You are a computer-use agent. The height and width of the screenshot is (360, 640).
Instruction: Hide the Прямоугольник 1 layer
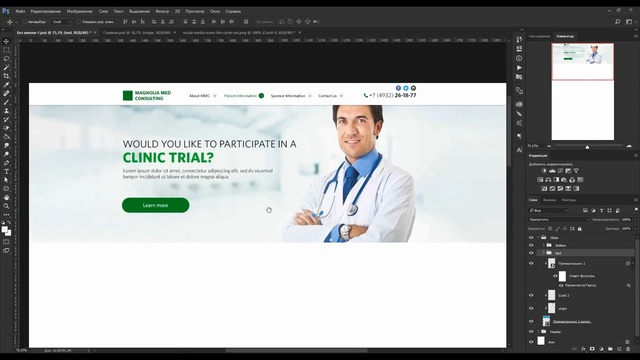pyautogui.click(x=531, y=263)
